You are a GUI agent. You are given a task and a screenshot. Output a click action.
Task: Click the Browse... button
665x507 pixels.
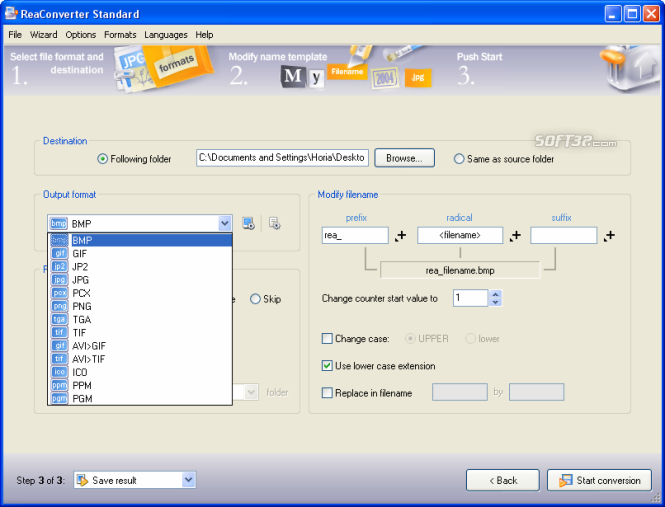point(404,158)
